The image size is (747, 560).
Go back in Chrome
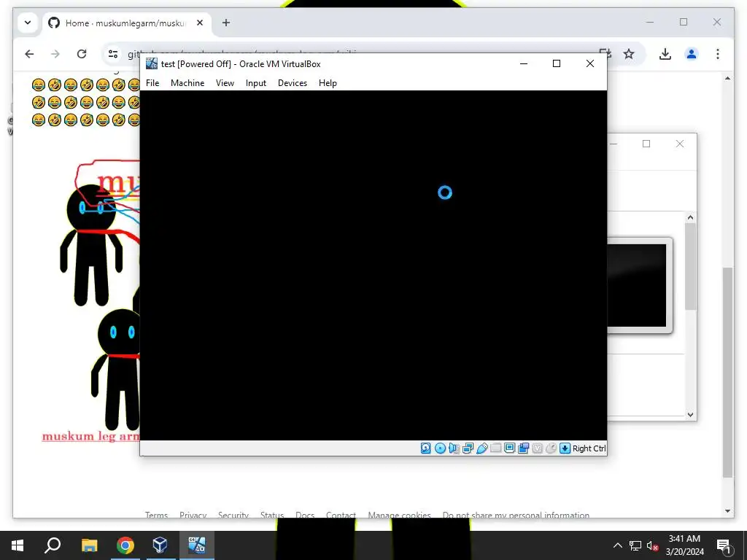click(29, 54)
